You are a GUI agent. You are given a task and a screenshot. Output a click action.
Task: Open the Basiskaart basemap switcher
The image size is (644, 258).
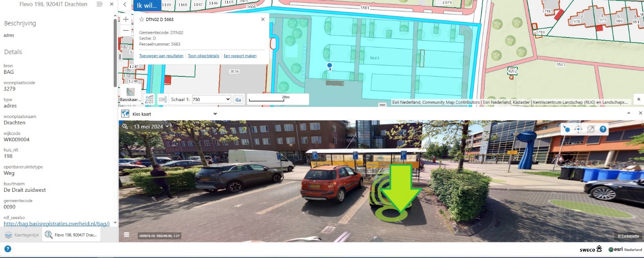coord(130,94)
